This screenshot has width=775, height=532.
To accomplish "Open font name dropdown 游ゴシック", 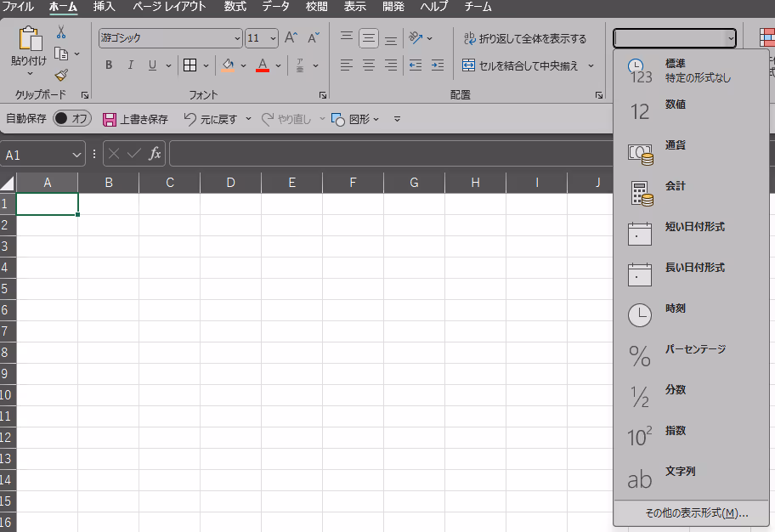I will click(x=237, y=38).
